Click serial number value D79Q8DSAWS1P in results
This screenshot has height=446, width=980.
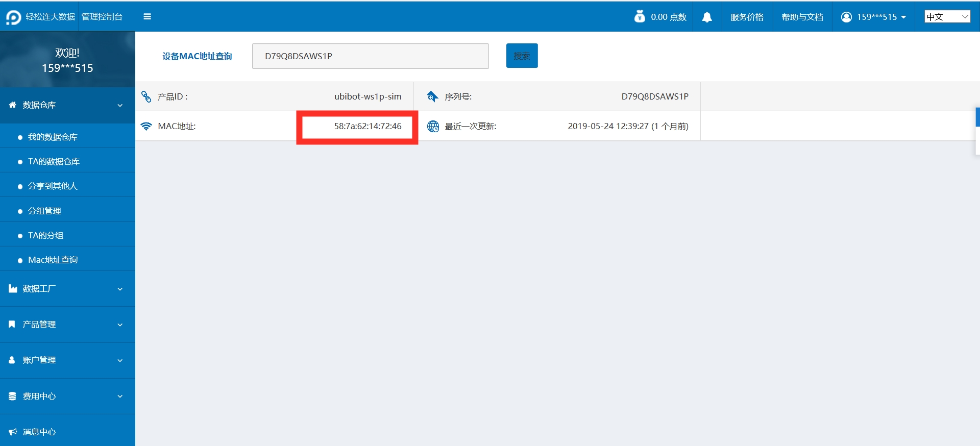click(x=655, y=96)
